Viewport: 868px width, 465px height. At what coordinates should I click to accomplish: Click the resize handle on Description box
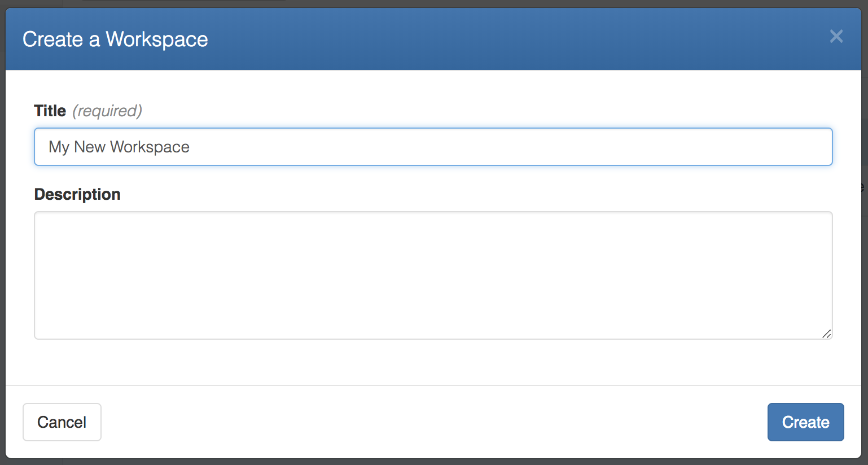pos(827,334)
